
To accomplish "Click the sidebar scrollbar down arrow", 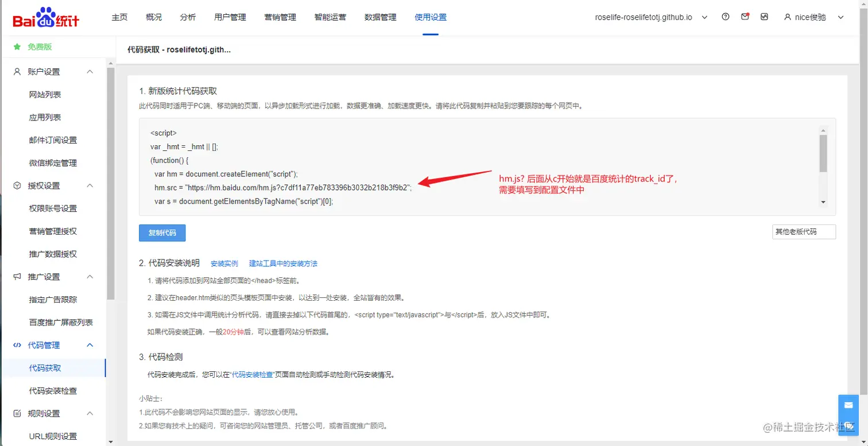I will [x=111, y=442].
